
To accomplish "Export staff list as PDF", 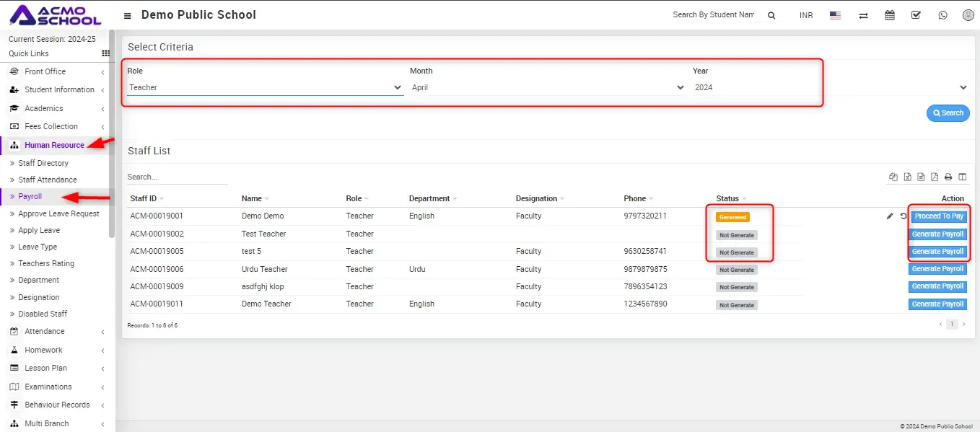I will click(935, 177).
